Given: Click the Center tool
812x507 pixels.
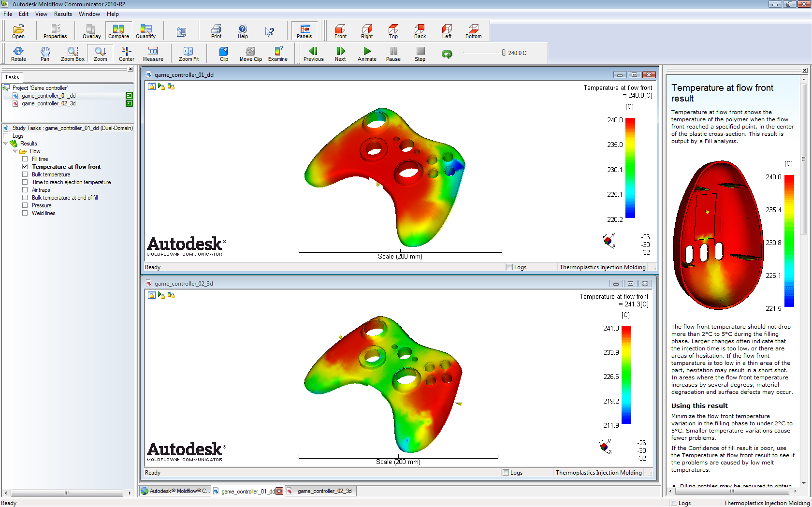Looking at the screenshot, I should pos(127,54).
